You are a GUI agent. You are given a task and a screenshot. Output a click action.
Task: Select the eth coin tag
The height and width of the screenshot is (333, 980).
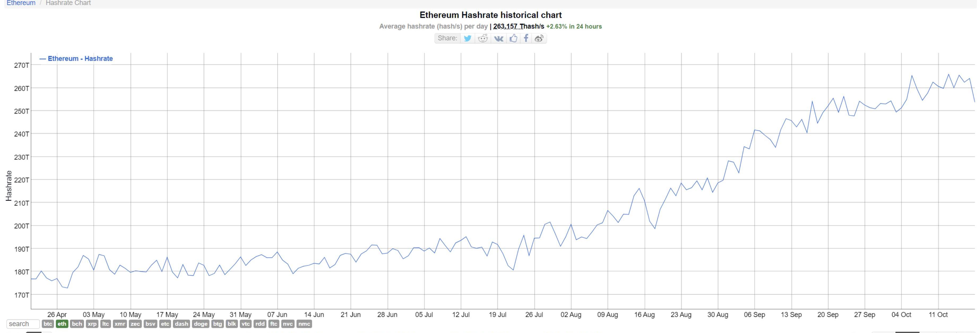62,324
